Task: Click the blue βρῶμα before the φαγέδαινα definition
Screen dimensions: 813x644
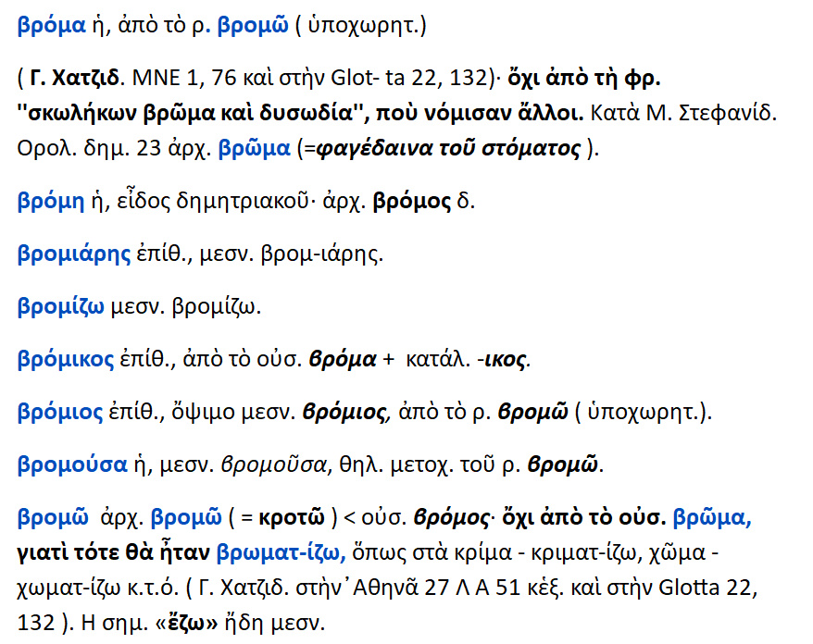Action: click(255, 149)
